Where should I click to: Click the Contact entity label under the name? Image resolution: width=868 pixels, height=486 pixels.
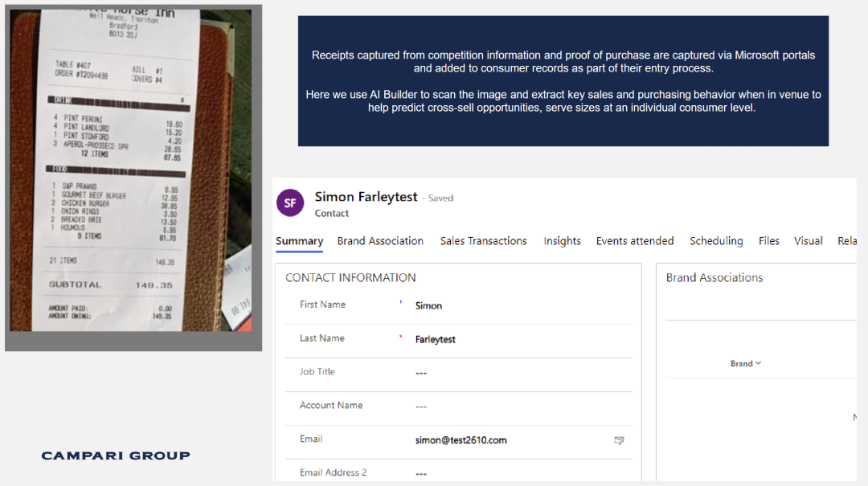pyautogui.click(x=332, y=214)
